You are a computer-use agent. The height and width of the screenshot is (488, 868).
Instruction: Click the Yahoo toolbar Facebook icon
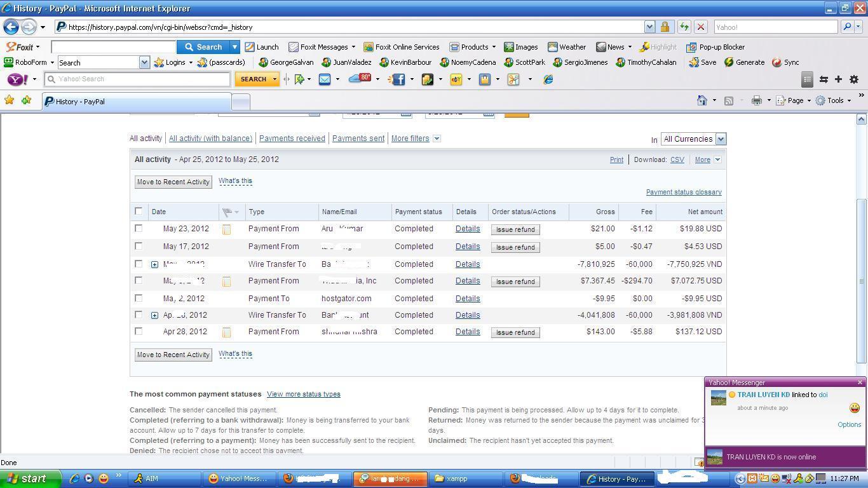tap(398, 79)
